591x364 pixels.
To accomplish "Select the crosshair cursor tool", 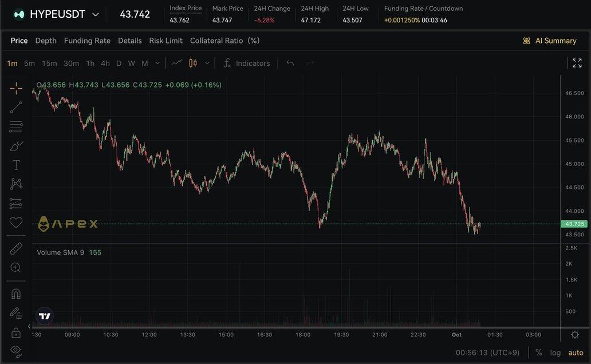I will pyautogui.click(x=16, y=88).
